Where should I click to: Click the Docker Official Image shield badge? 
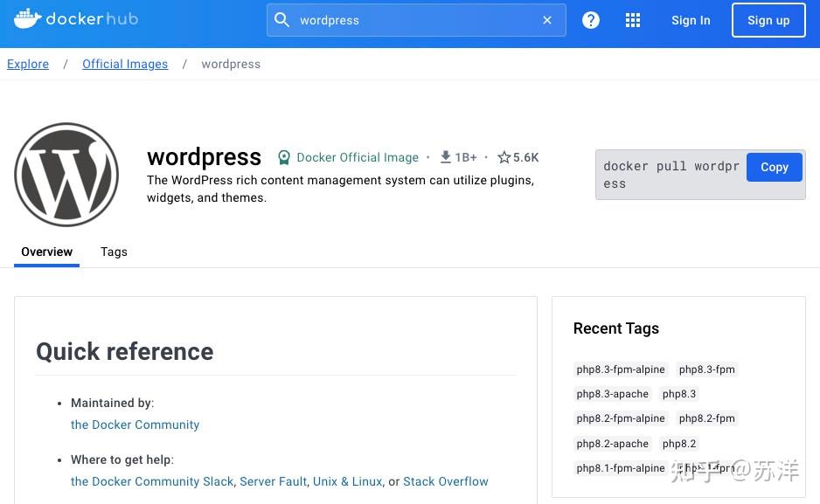pos(284,157)
